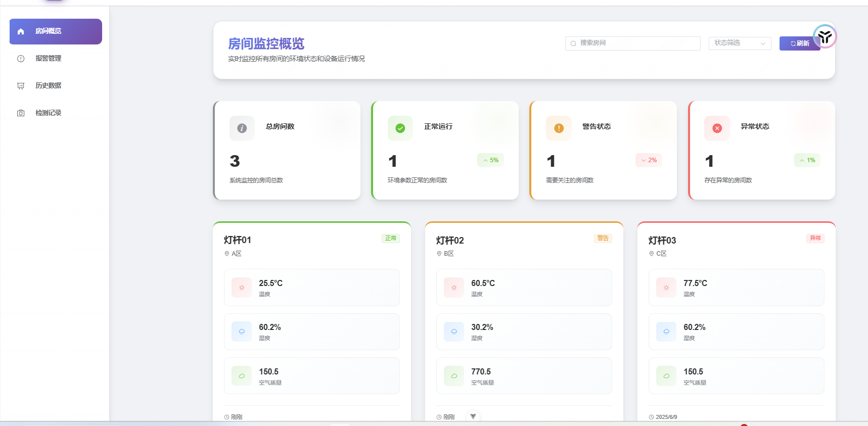Image resolution: width=868 pixels, height=426 pixels.
Task: Click the 正常 status tag on 灯杆01
Action: click(x=391, y=239)
